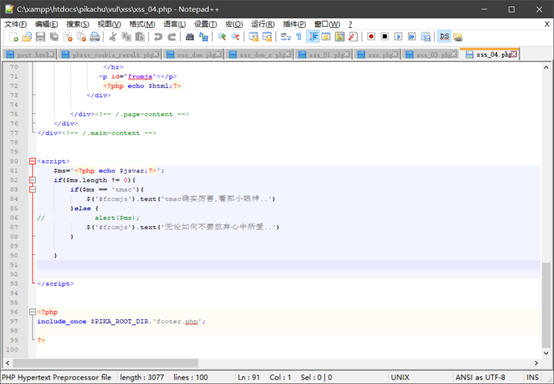554x384 pixels.
Task: Open the Document Map panel icon
Action: (x=340, y=37)
